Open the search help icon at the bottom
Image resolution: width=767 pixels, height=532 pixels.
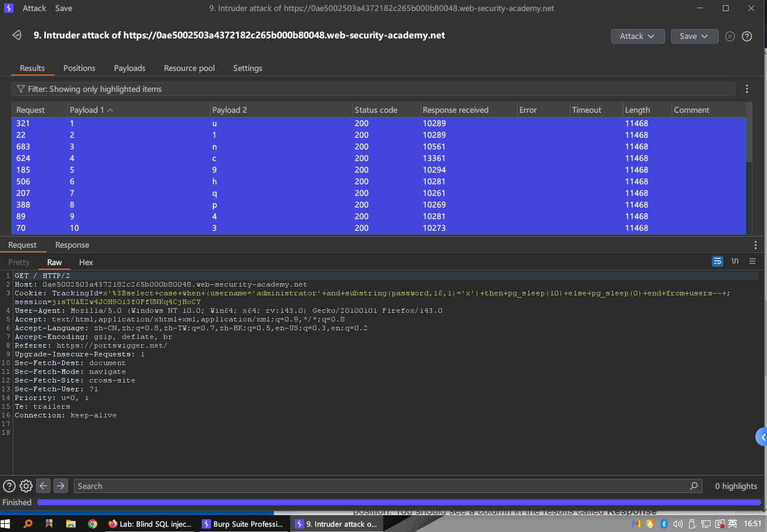pyautogui.click(x=9, y=486)
